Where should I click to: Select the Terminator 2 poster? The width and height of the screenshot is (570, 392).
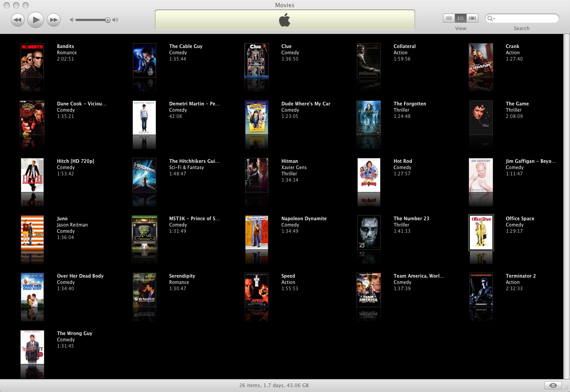[x=481, y=290]
